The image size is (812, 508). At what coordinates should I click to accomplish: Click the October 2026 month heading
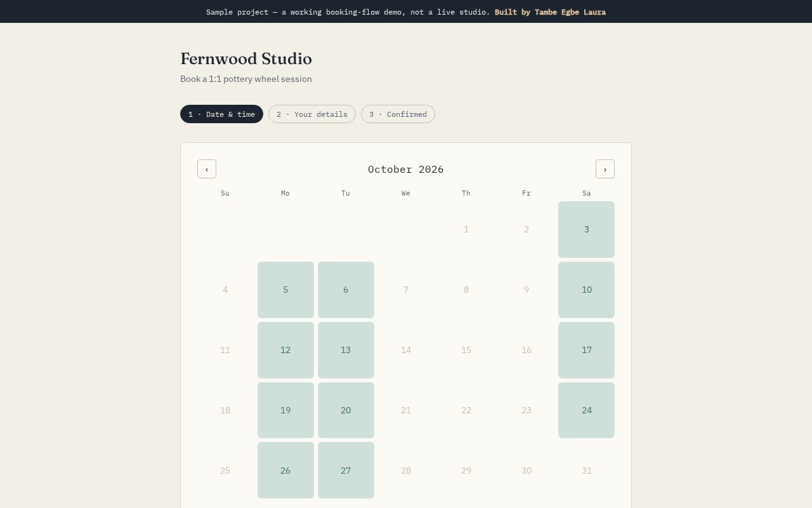406,169
